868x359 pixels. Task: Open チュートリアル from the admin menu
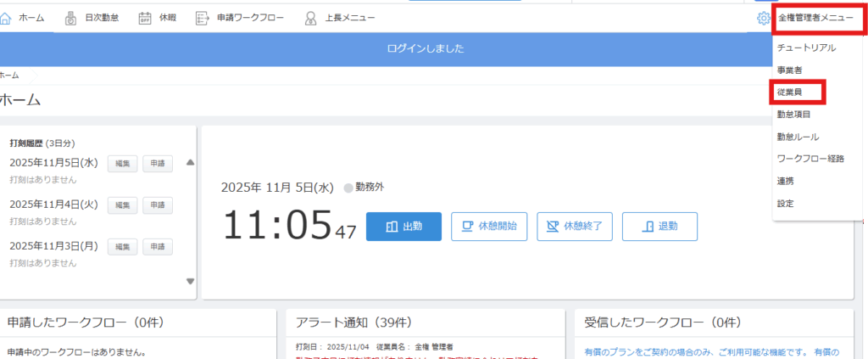coord(806,48)
